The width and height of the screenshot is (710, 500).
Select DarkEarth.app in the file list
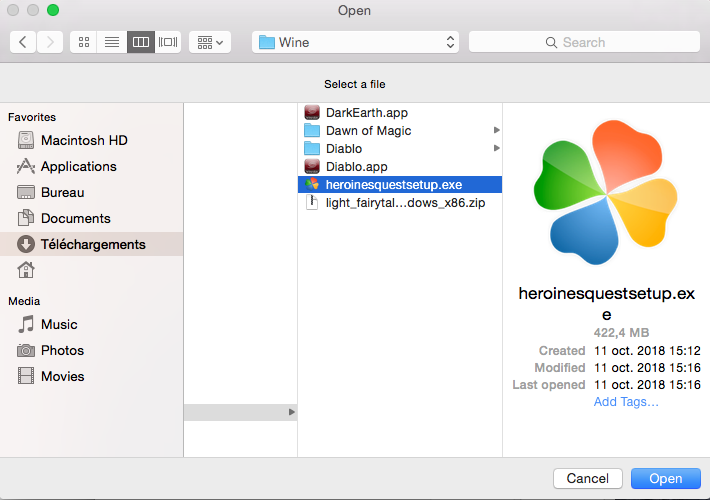400,112
